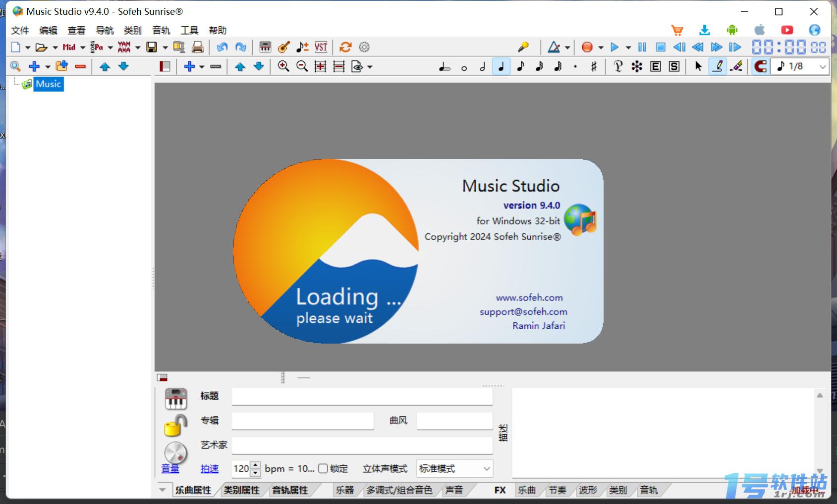
Task: Expand the save dropdown arrow
Action: coord(165,48)
